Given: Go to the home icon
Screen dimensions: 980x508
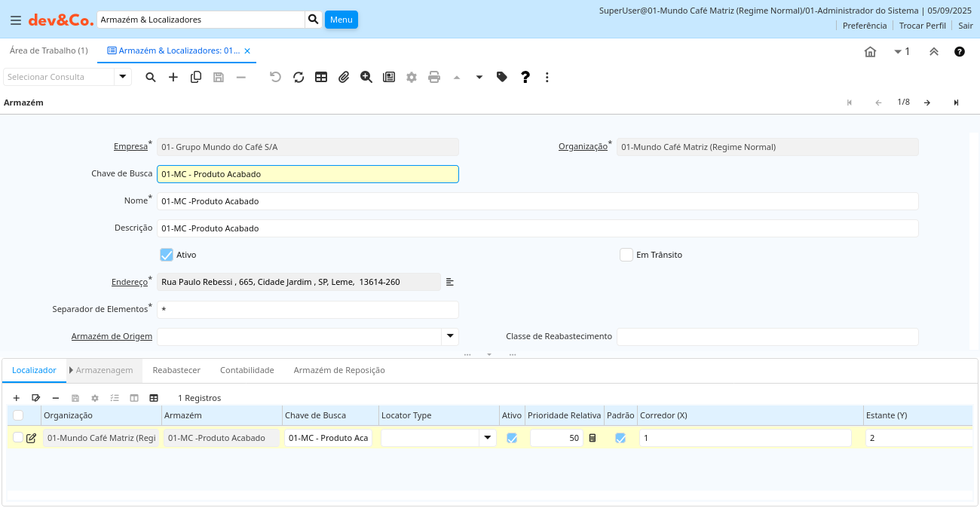Looking at the screenshot, I should click(x=870, y=52).
